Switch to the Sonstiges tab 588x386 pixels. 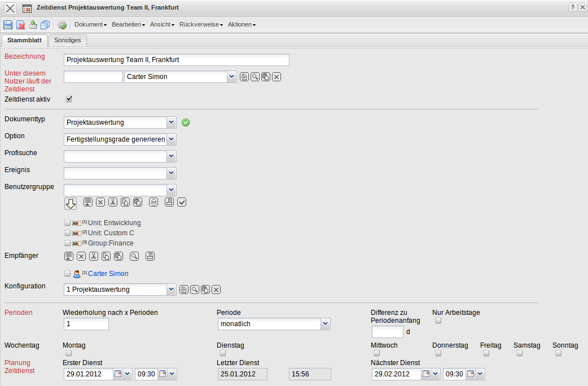click(x=68, y=40)
